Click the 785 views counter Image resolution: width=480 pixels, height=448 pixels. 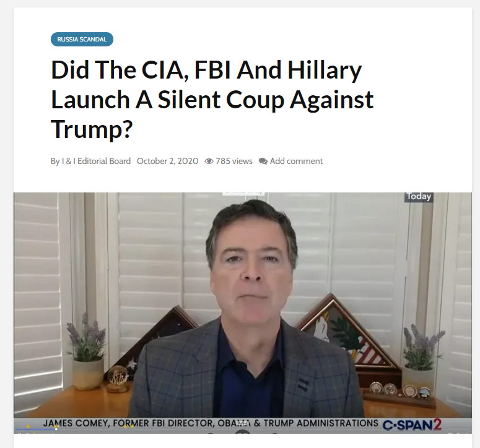pyautogui.click(x=234, y=161)
